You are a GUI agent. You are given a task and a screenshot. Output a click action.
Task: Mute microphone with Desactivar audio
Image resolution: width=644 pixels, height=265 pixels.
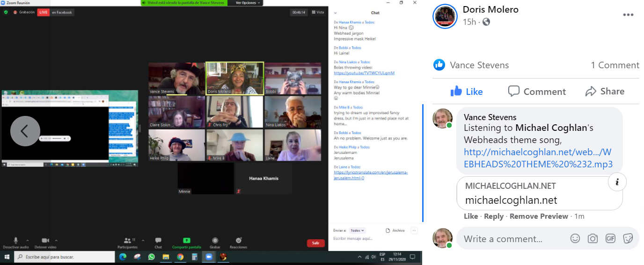tap(15, 240)
